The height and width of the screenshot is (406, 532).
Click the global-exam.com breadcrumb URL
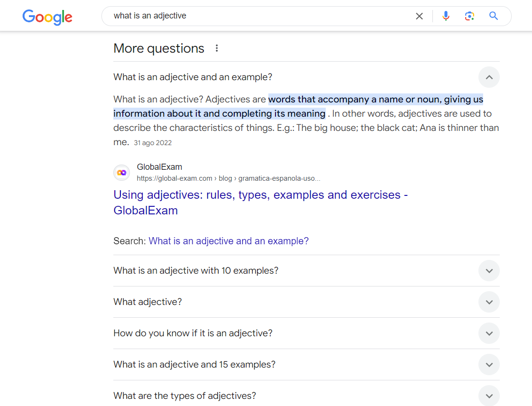228,178
